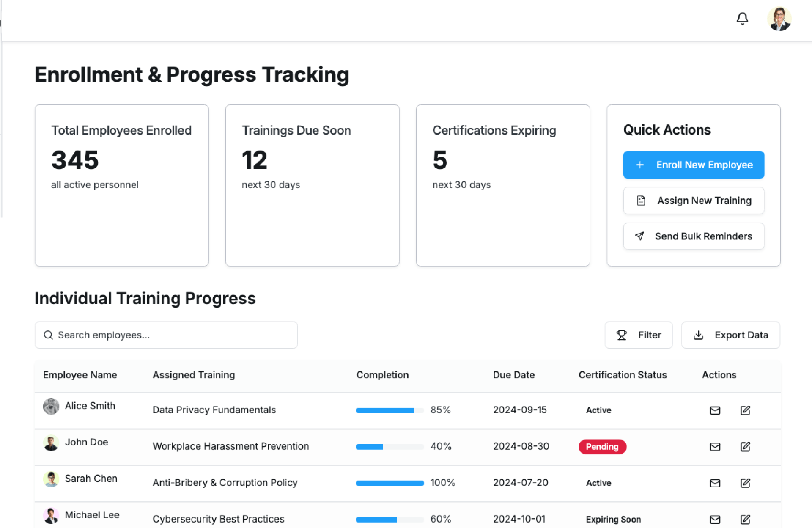The height and width of the screenshot is (528, 812).
Task: Open edit icon for Sarah Chen
Action: [x=745, y=483]
